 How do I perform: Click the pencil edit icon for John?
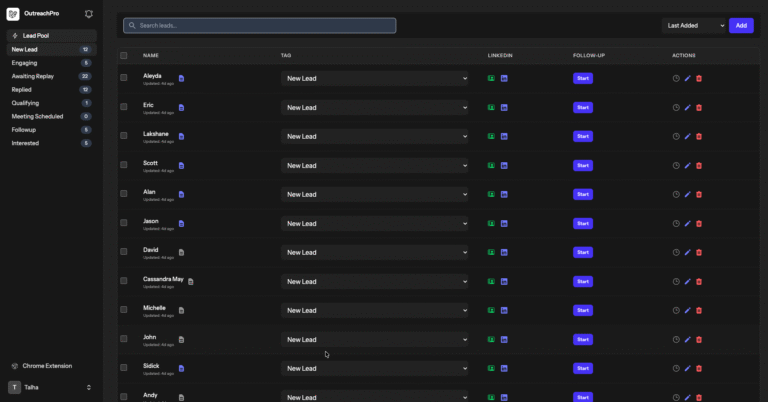point(688,340)
